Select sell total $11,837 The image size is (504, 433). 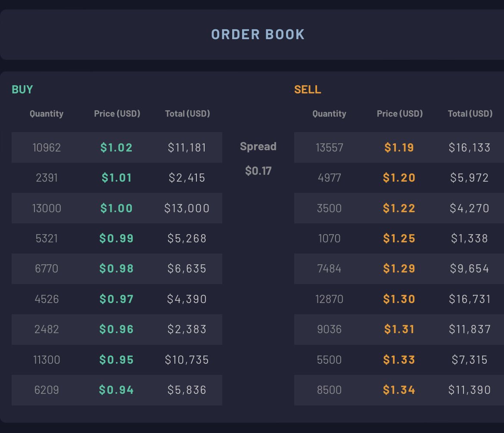[x=470, y=329]
